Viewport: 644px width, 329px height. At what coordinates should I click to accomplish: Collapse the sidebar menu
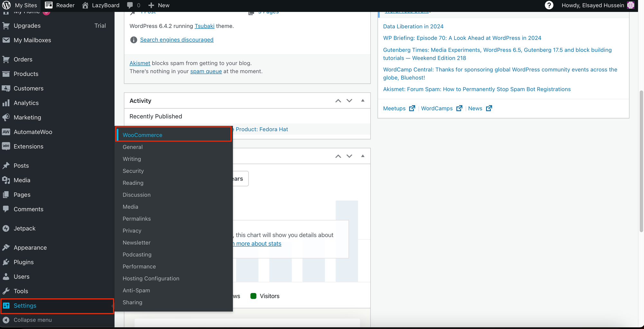32,320
